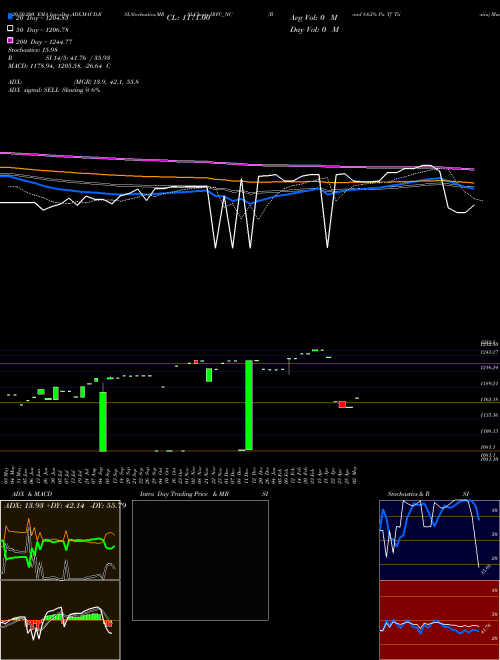Image resolution: width=500 pixels, height=660 pixels.
Task: Click the 'ADX signal: SELL' status line
Action: tap(54, 90)
